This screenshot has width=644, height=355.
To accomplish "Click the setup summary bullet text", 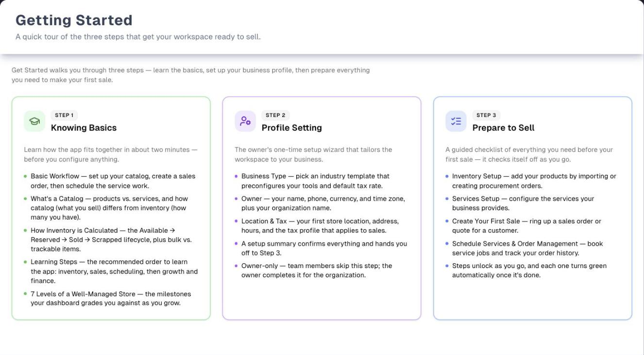I will point(324,248).
